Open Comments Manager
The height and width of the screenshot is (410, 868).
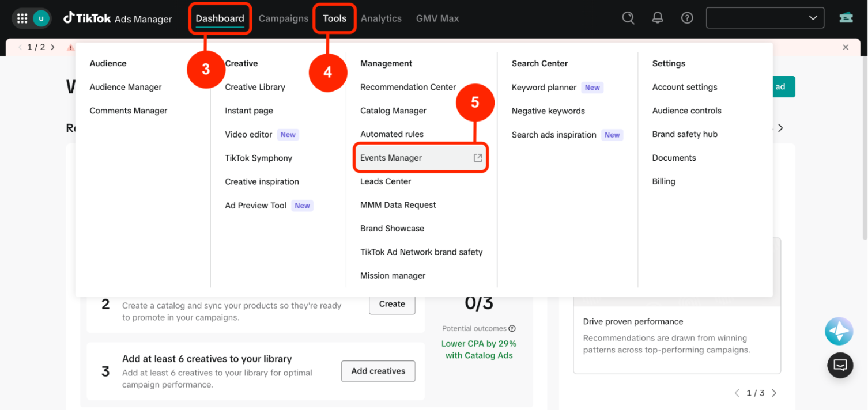[129, 111]
